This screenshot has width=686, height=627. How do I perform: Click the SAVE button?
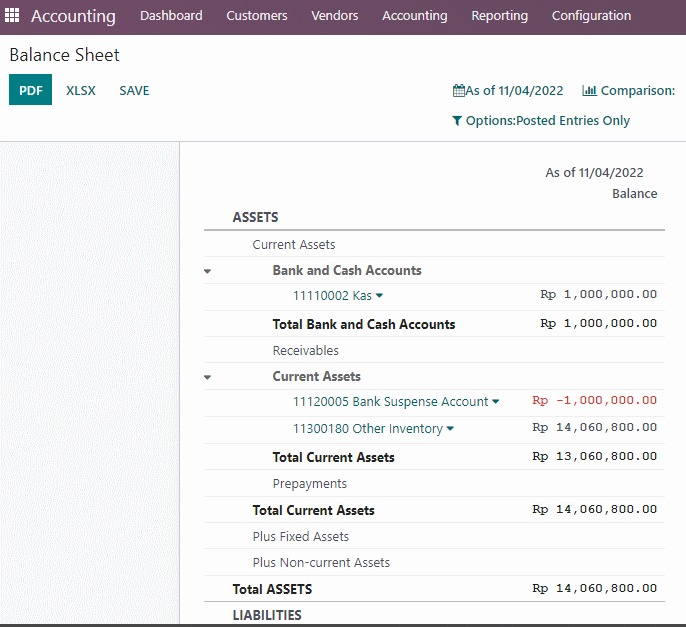pyautogui.click(x=134, y=91)
